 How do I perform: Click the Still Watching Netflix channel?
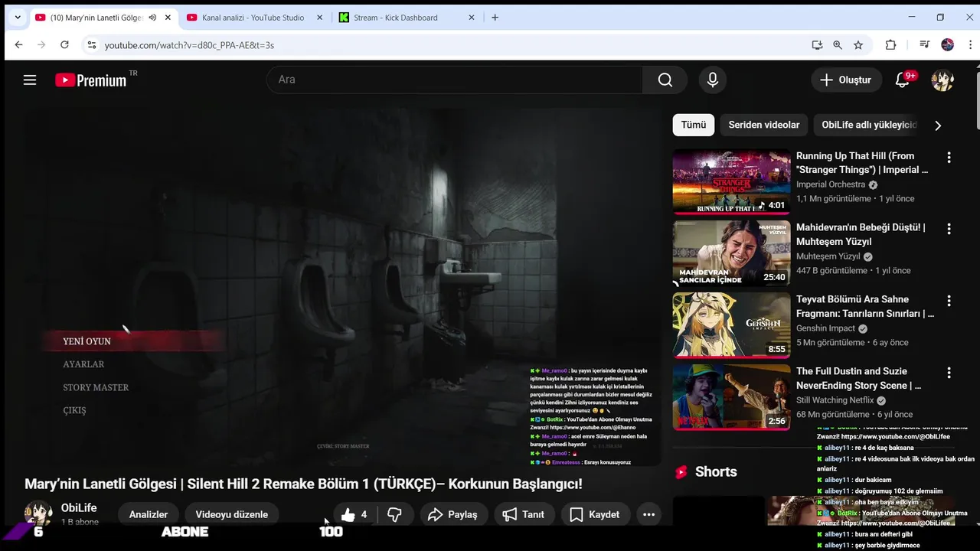pyautogui.click(x=835, y=400)
